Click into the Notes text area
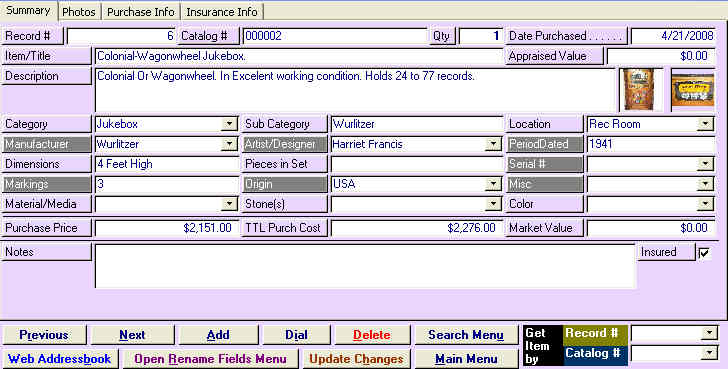 pos(365,266)
